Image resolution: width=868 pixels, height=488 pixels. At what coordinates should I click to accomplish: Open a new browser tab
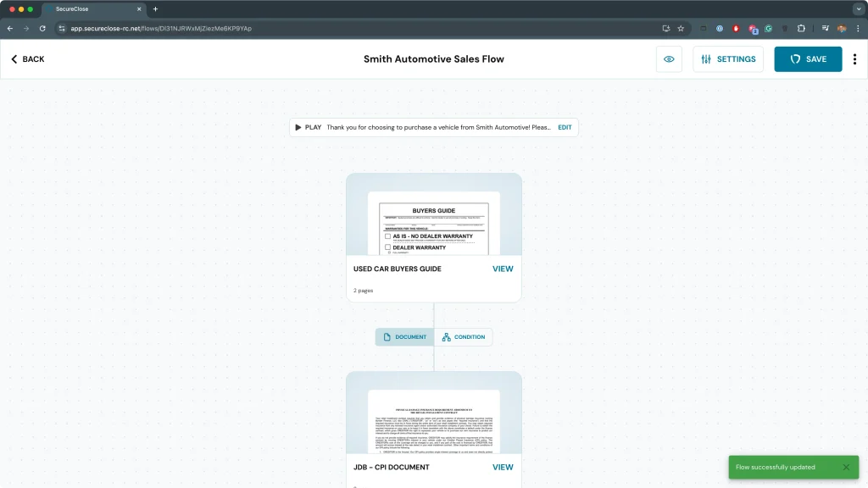[x=155, y=8]
